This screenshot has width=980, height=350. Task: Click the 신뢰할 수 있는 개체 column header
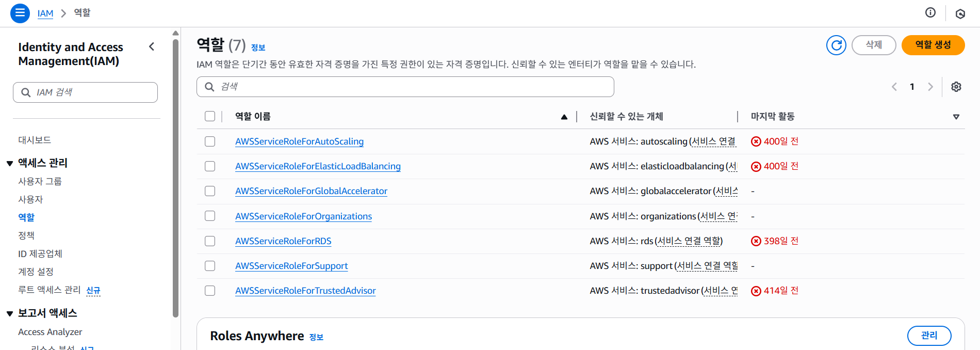pyautogui.click(x=626, y=116)
